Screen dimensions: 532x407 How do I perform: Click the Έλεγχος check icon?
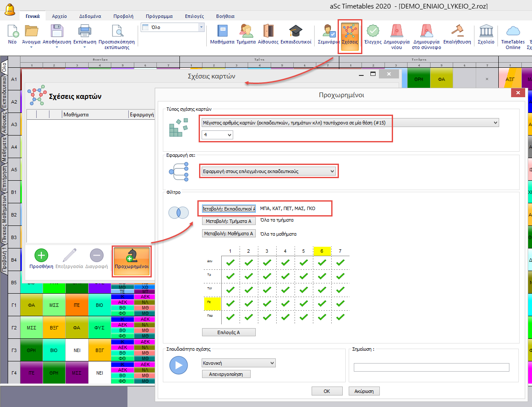tap(373, 32)
